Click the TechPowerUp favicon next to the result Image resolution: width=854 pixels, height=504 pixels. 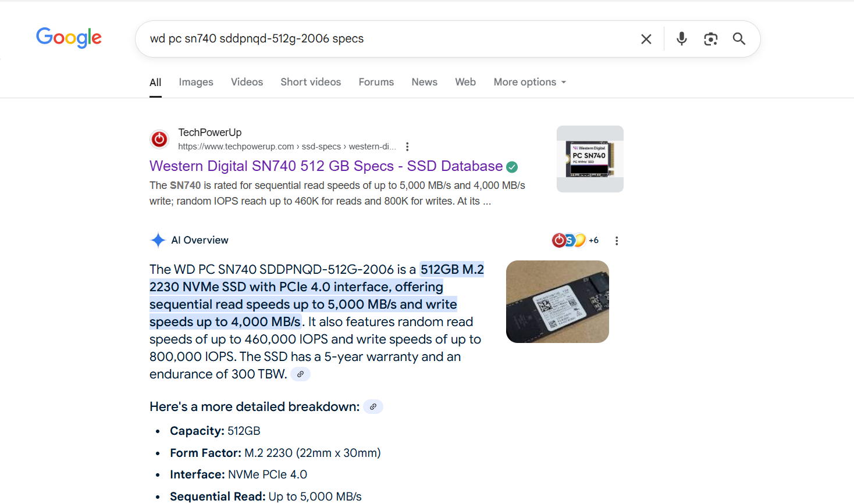159,139
